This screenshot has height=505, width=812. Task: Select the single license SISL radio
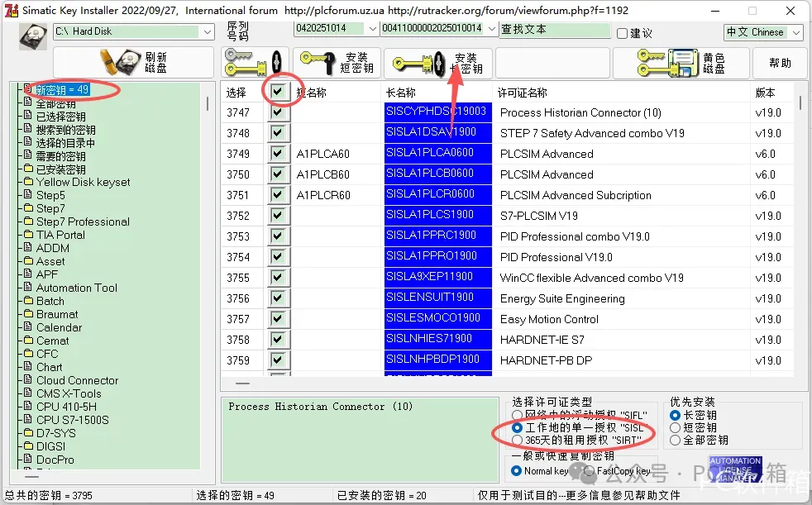pyautogui.click(x=517, y=428)
